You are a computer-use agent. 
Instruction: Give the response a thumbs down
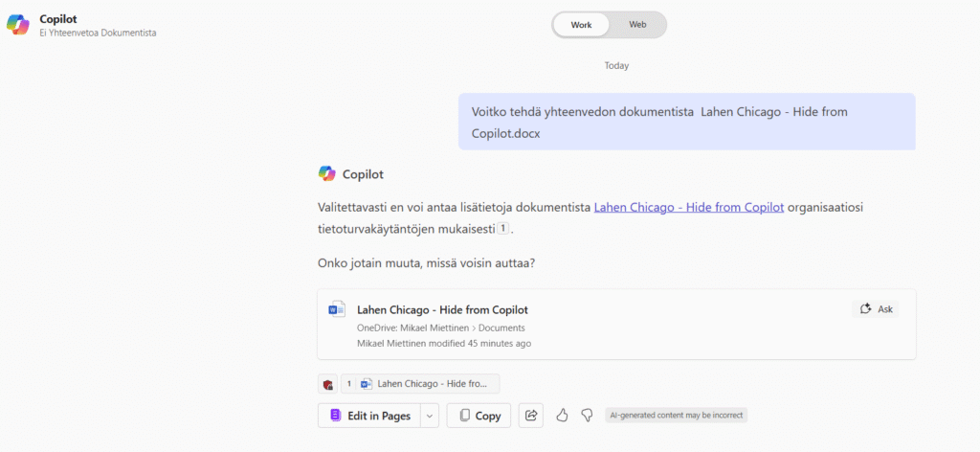pos(587,415)
